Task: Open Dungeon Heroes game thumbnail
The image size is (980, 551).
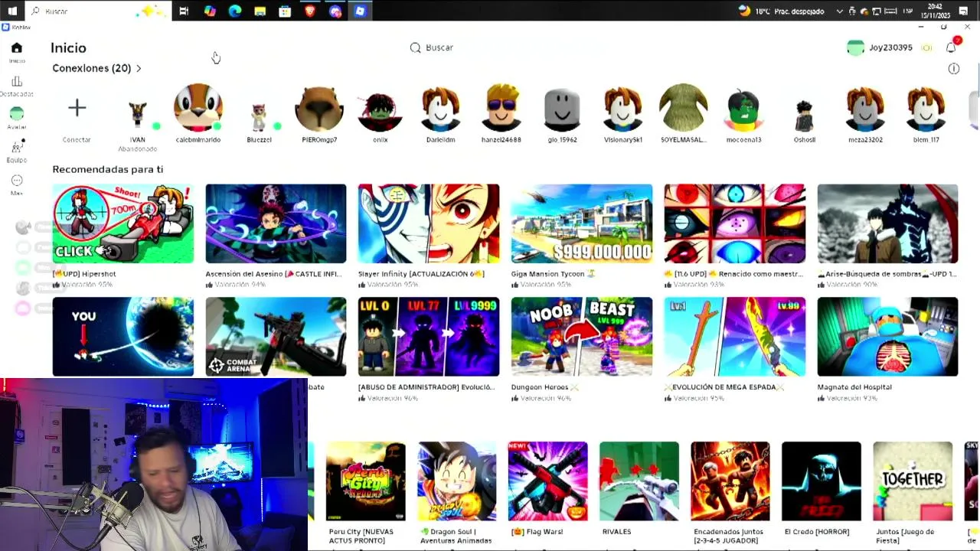Action: pos(582,337)
